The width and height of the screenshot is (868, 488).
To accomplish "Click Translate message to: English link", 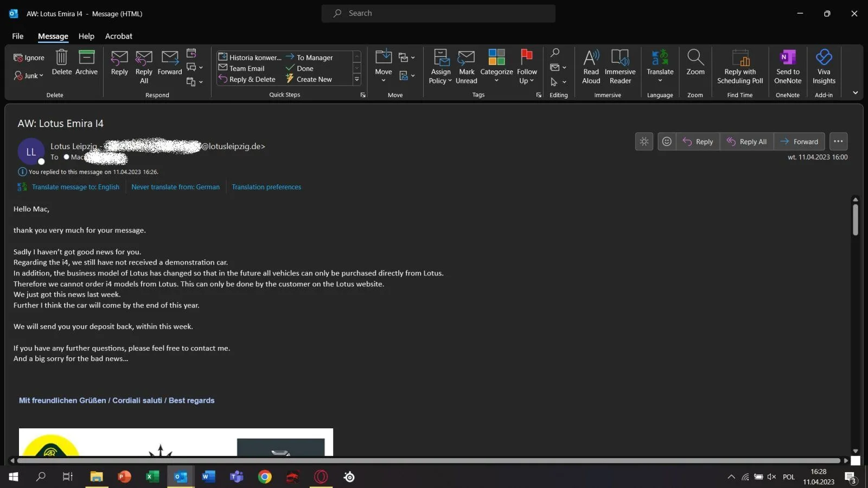I will (x=75, y=187).
